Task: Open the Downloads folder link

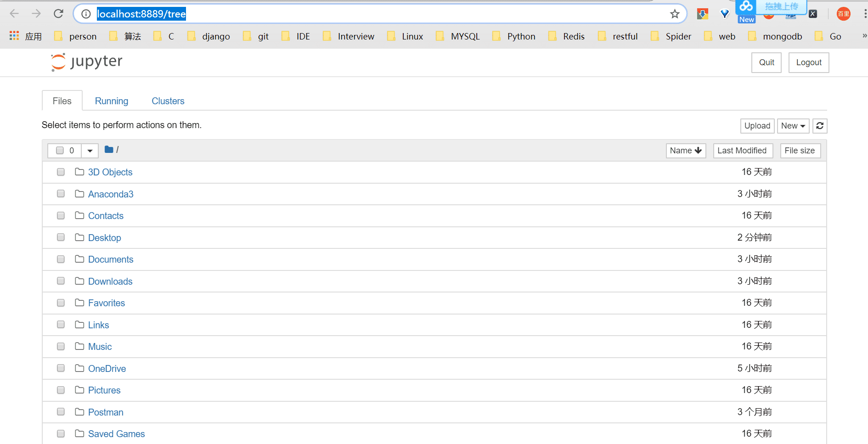Action: click(110, 281)
